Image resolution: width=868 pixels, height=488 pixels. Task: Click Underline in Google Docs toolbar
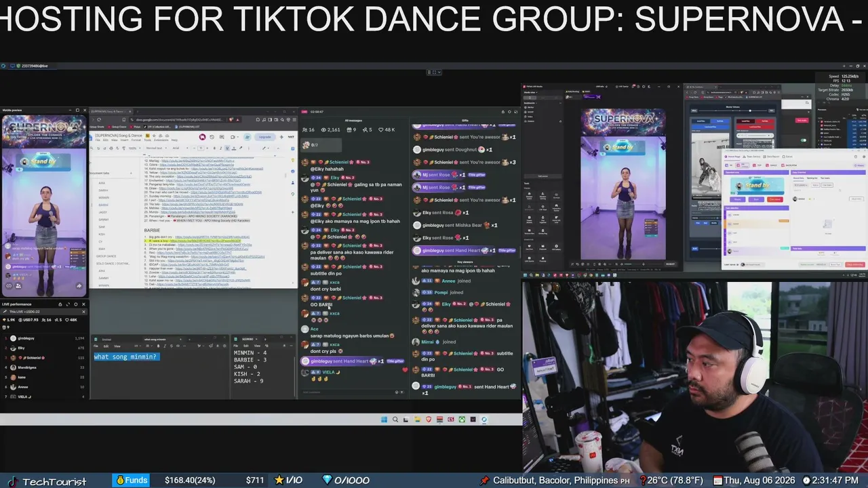point(226,148)
